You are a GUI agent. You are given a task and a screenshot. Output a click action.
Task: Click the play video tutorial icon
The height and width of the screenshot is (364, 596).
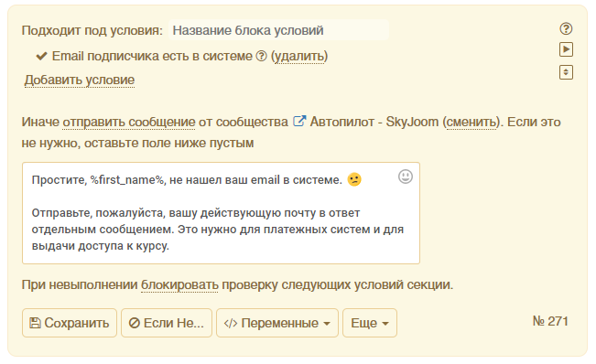pyautogui.click(x=566, y=49)
